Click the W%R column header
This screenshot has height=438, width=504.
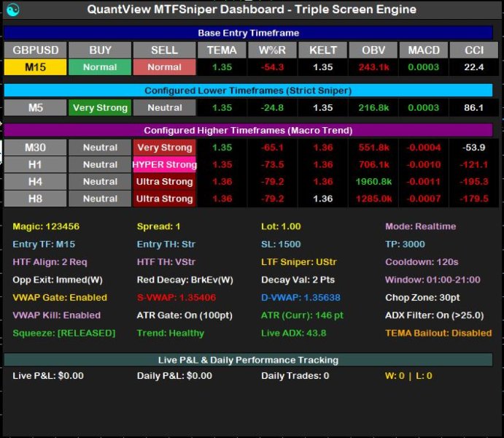tap(272, 50)
